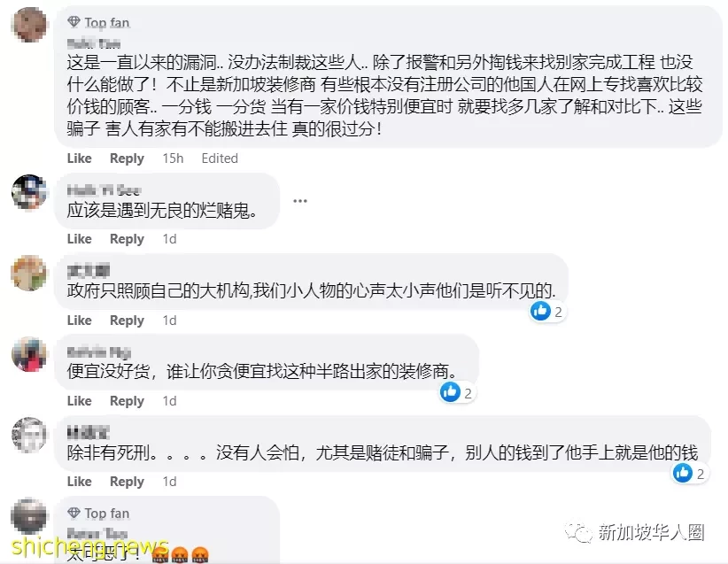728x564 pixels.
Task: Click the Top fan diamond badge icon
Action: 74,21
